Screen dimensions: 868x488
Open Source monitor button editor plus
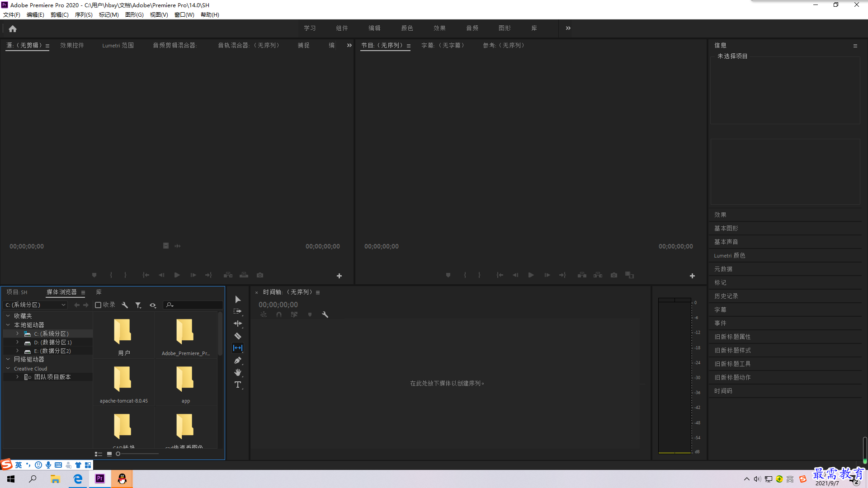(339, 276)
